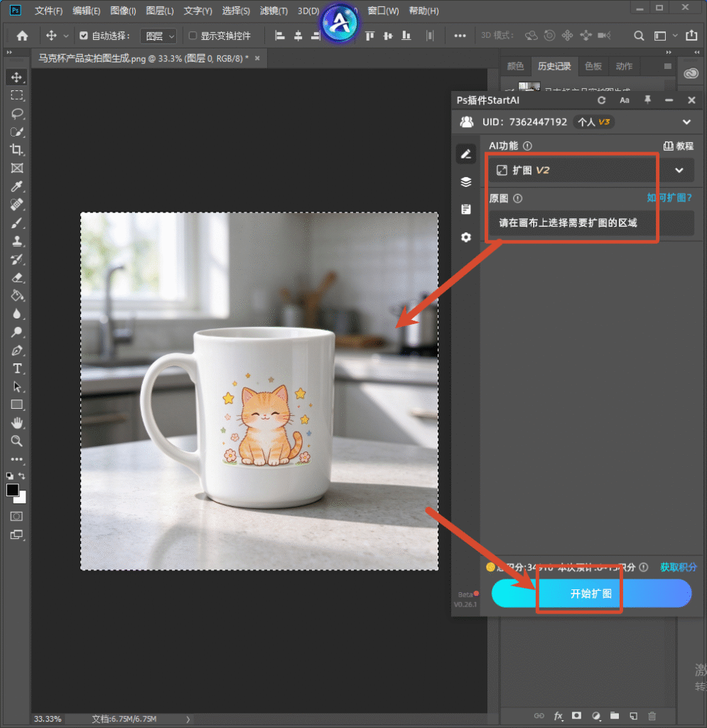This screenshot has height=728, width=707.
Task: Select the Clone Stamp tool
Action: [x=17, y=240]
